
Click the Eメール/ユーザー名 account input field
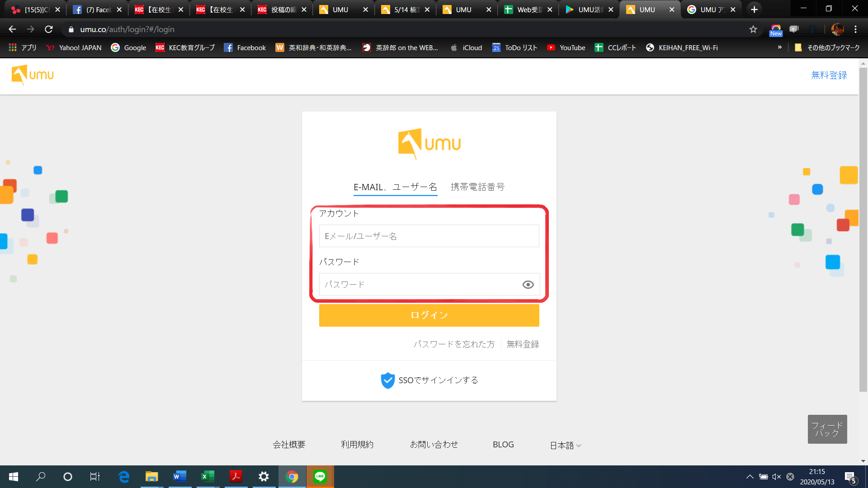click(429, 236)
